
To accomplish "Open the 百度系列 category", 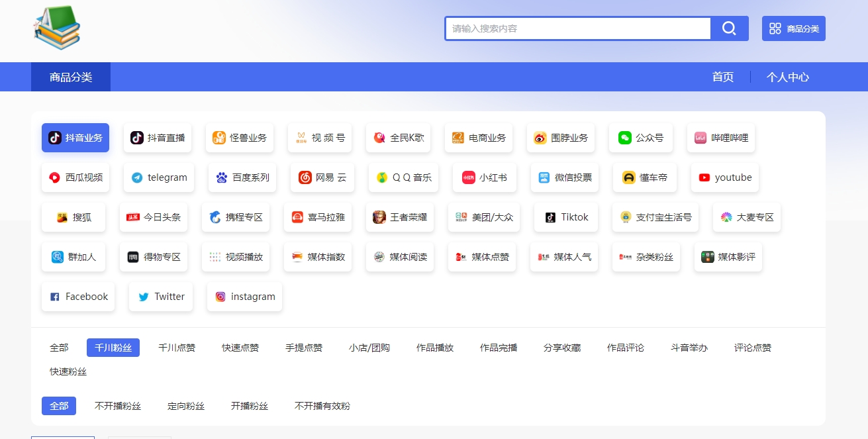I will click(x=242, y=177).
